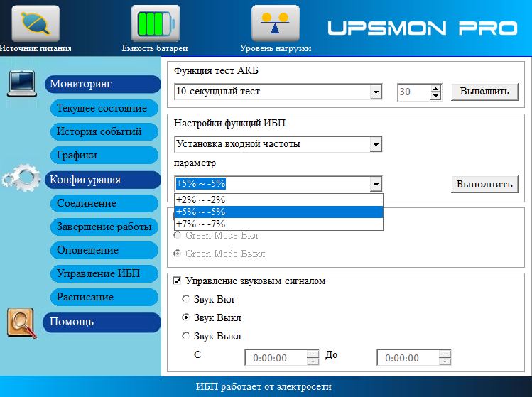
Task: Select Звук Вкл radio button
Action: (x=185, y=299)
